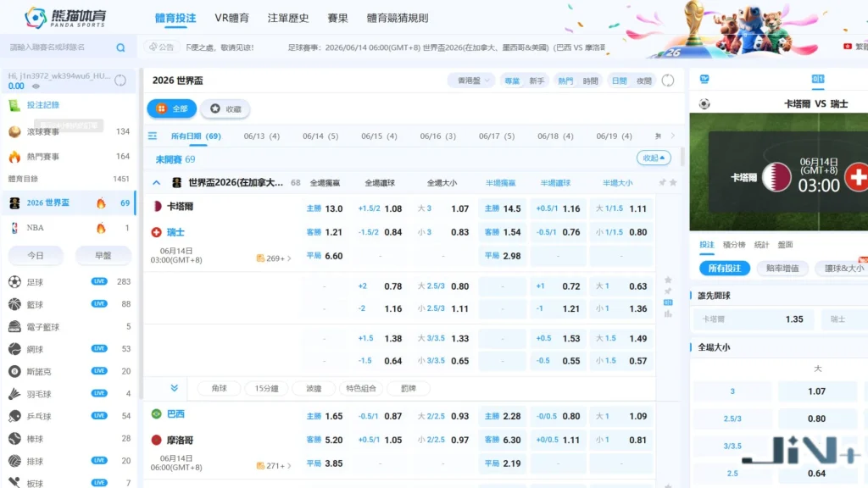Screen dimensions: 868x488
Task: Click 角球 corners market filter
Action: click(x=220, y=388)
